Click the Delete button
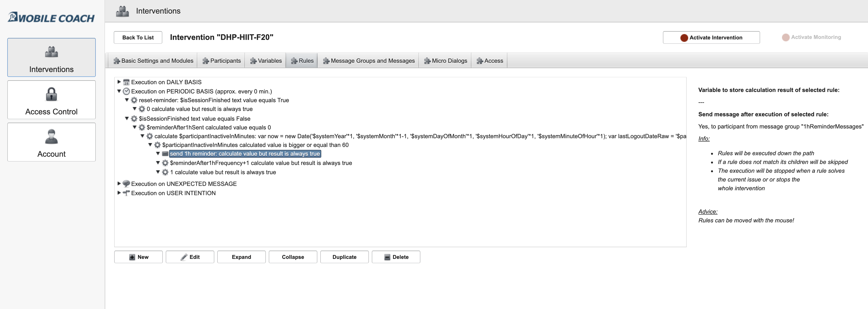 click(x=396, y=257)
